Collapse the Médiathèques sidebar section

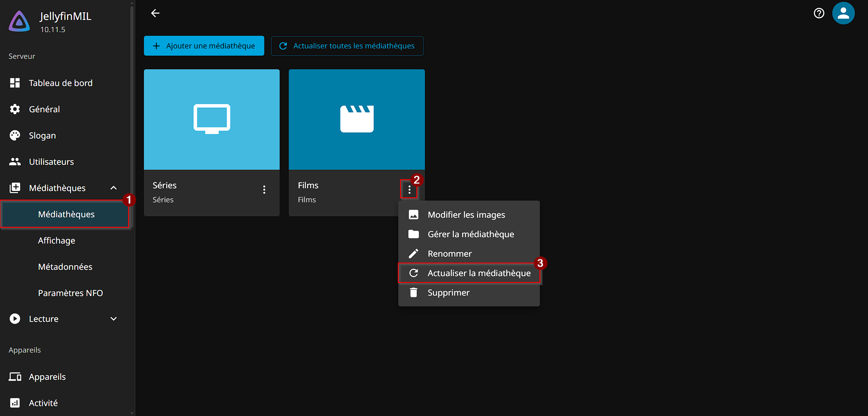114,188
